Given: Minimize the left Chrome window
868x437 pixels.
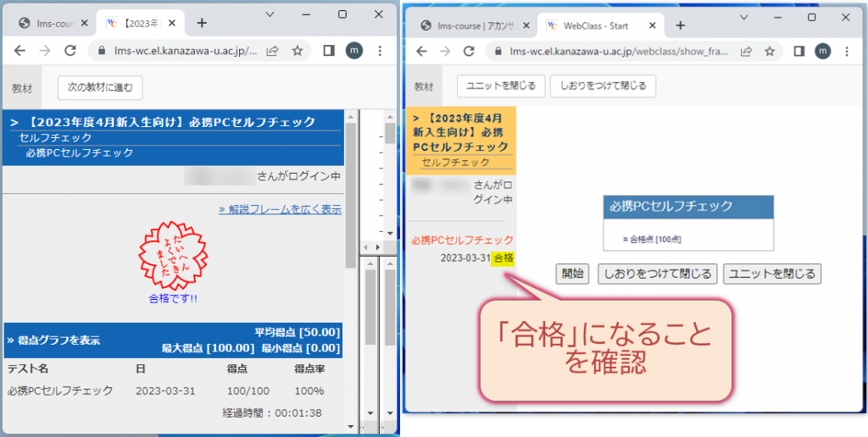Looking at the screenshot, I should 306,15.
